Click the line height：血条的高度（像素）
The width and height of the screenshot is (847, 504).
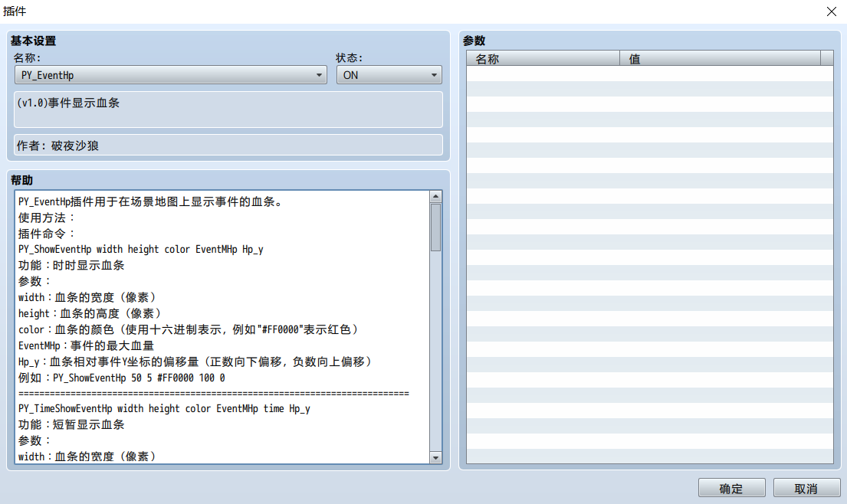(x=89, y=313)
